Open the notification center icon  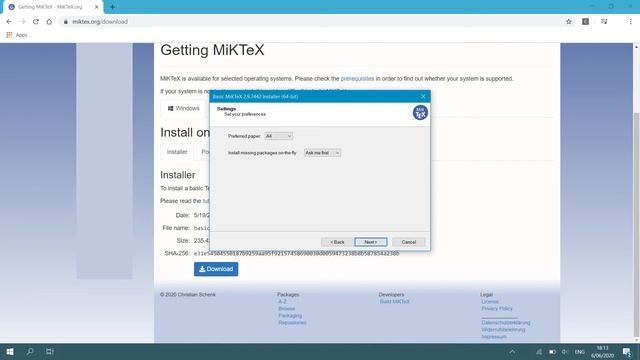[x=627, y=352]
